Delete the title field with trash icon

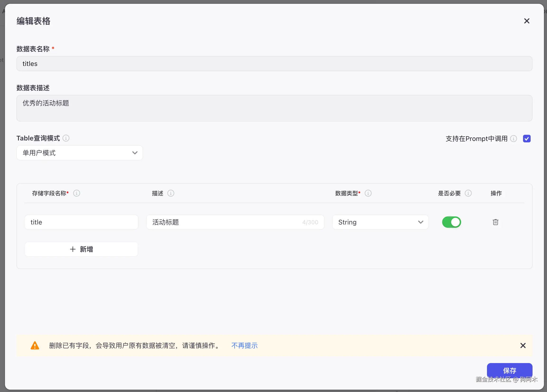[x=495, y=222]
